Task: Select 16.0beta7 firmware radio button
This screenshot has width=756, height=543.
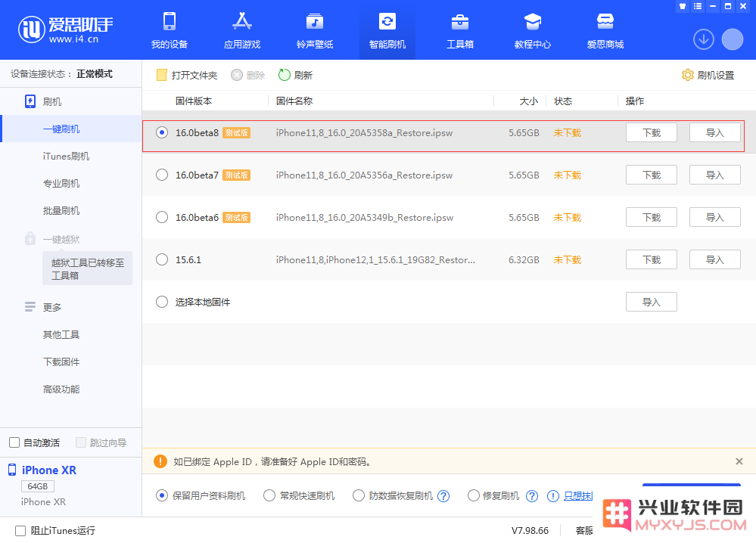Action: [162, 175]
